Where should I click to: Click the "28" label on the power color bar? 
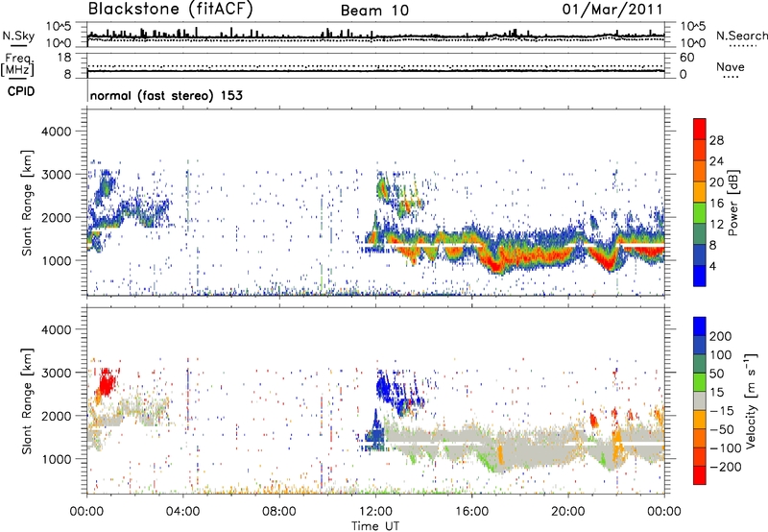716,140
